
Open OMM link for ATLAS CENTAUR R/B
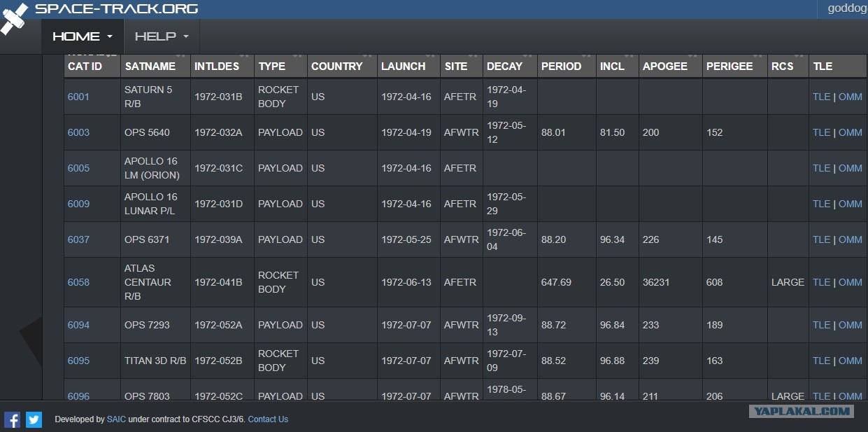[x=850, y=282]
